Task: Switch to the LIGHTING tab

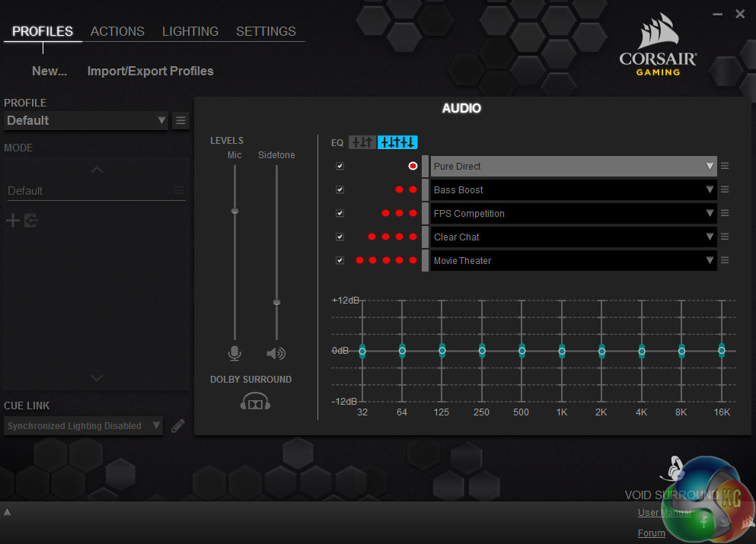Action: coord(190,31)
